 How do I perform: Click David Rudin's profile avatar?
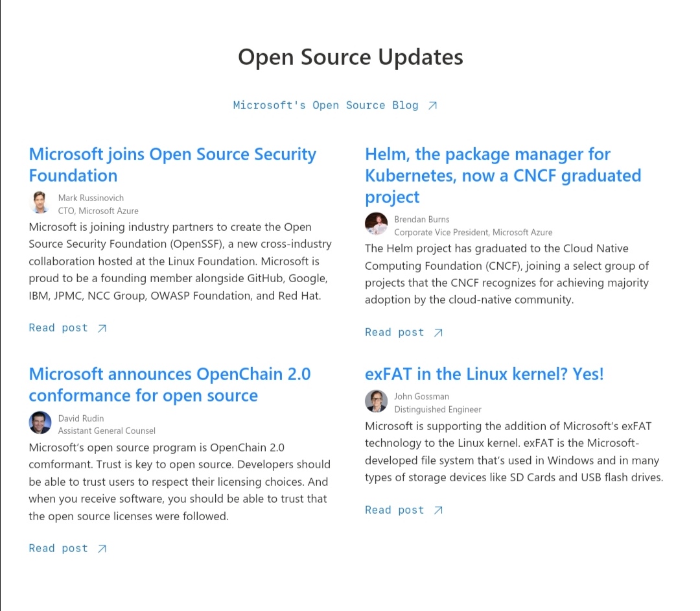(x=40, y=422)
